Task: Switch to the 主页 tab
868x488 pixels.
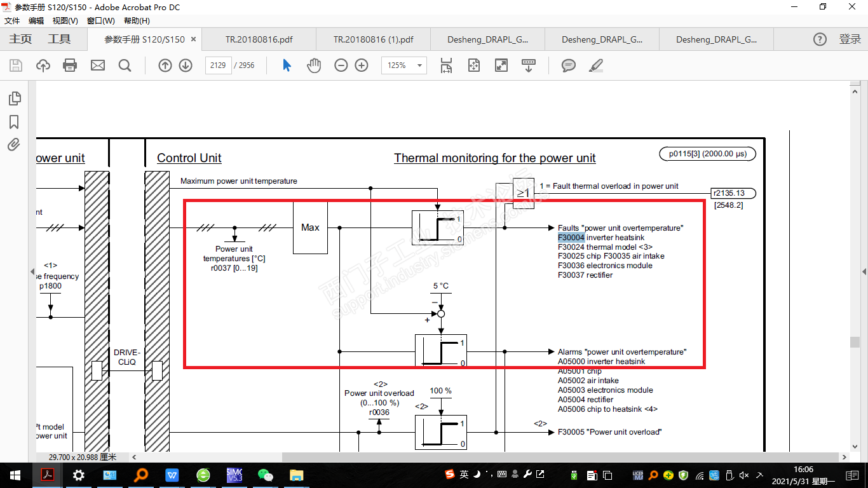Action: 20,39
